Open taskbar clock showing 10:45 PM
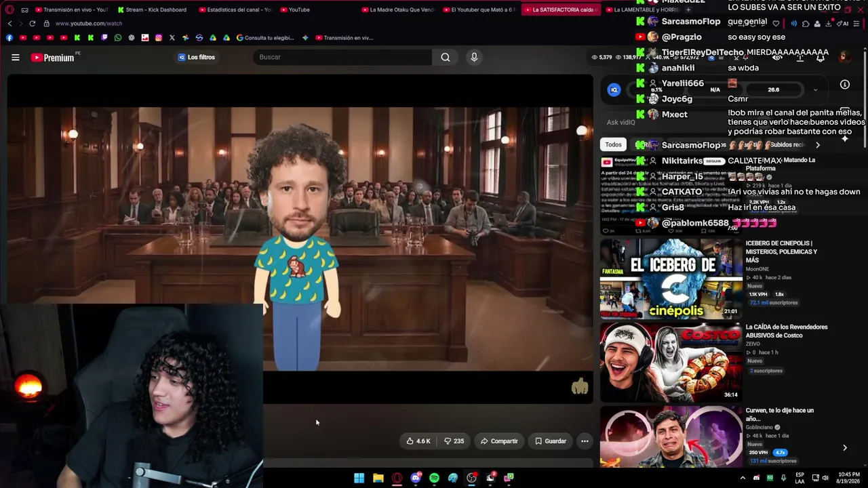The width and height of the screenshot is (868, 488). 848,478
